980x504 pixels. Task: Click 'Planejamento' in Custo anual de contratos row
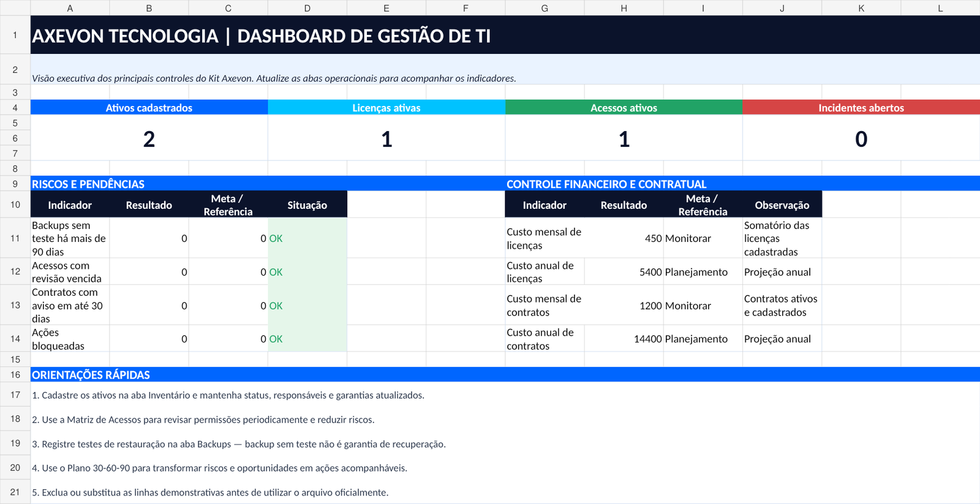point(703,339)
